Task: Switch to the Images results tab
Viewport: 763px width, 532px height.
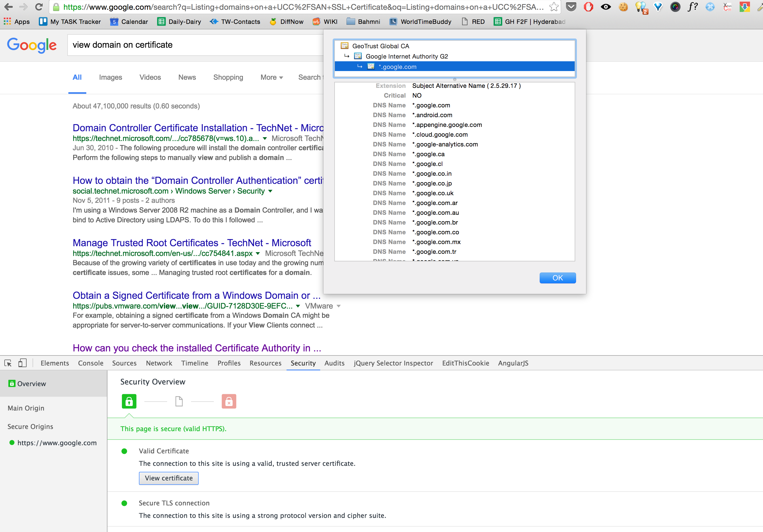Action: point(110,77)
